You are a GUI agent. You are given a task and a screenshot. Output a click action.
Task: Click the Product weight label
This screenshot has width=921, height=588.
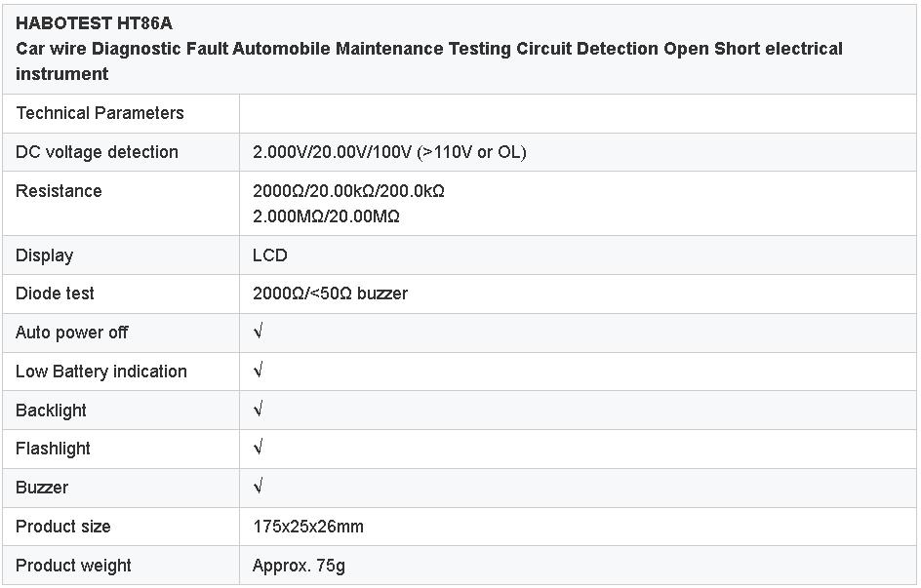pyautogui.click(x=73, y=566)
